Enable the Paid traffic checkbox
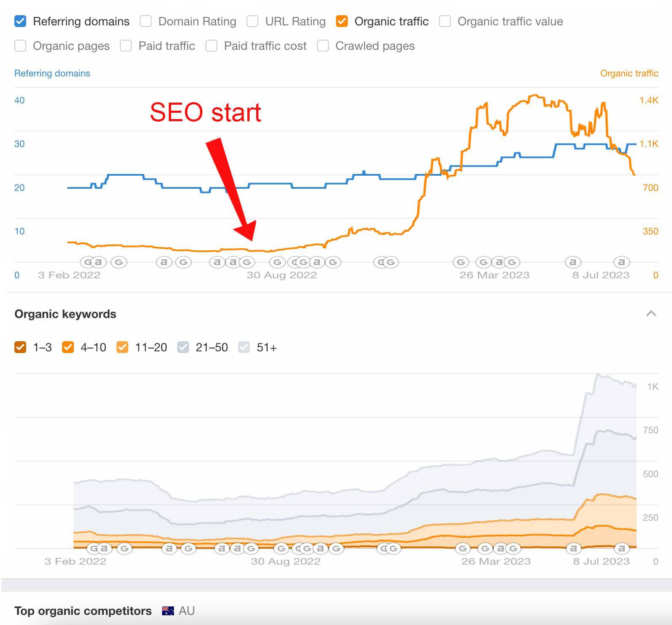The image size is (672, 625). [126, 46]
